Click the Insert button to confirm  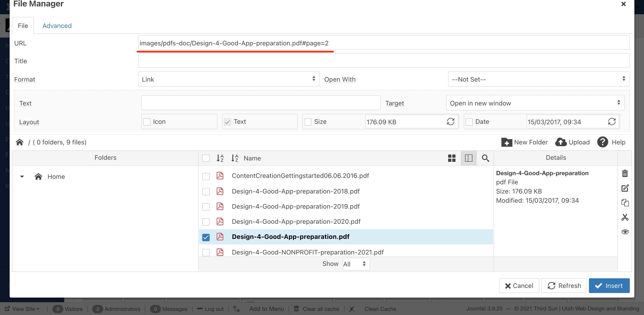pos(610,285)
